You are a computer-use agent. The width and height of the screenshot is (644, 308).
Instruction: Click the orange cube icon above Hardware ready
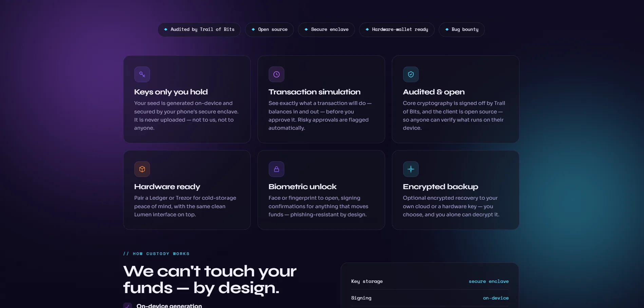(x=142, y=169)
